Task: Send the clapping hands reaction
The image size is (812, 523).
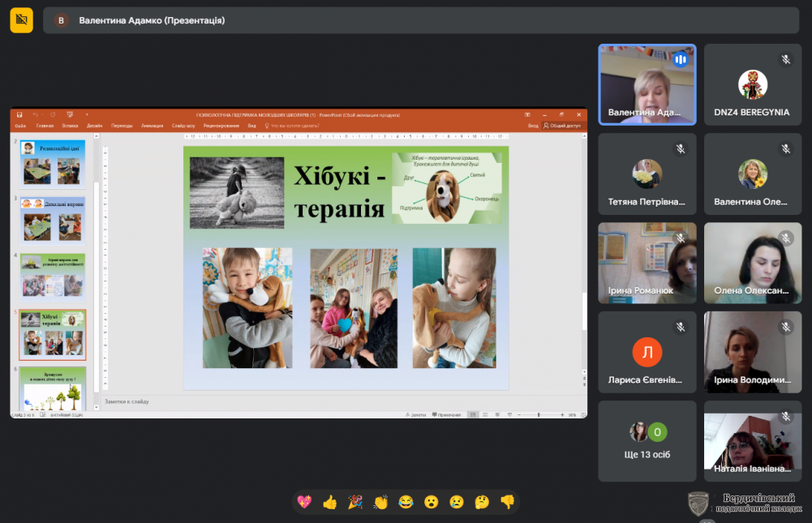Action: tap(380, 502)
